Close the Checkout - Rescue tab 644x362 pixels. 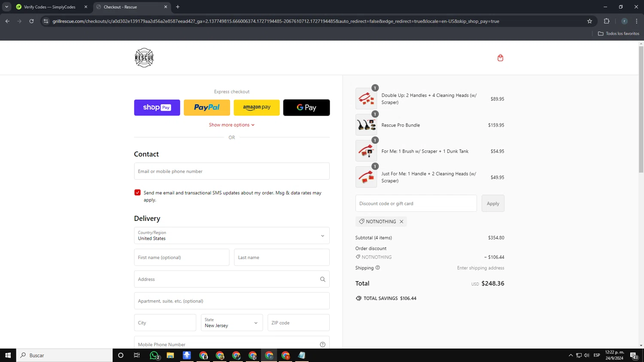click(x=166, y=7)
